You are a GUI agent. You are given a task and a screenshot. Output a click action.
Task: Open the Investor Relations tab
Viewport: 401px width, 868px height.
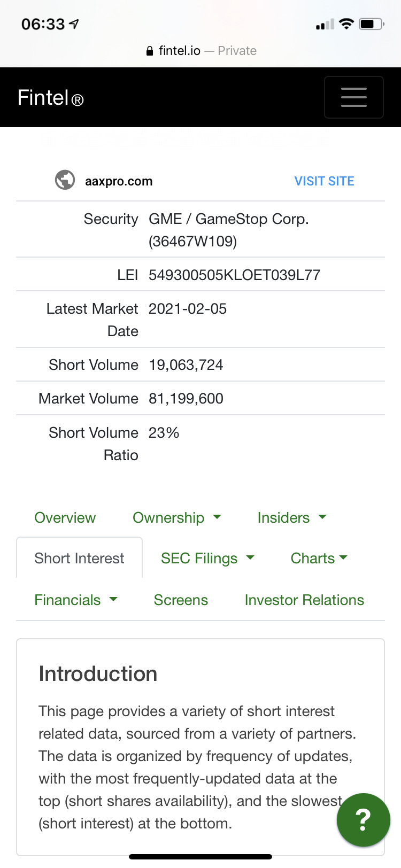[x=304, y=600]
